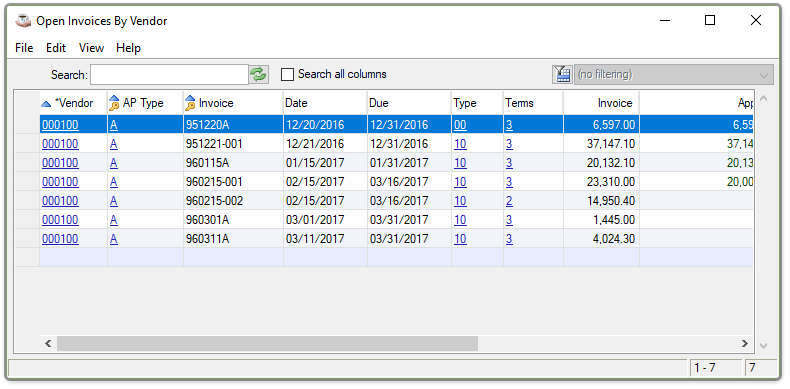The height and width of the screenshot is (389, 790).
Task: Click type link 00 in selected row
Action: click(x=460, y=124)
